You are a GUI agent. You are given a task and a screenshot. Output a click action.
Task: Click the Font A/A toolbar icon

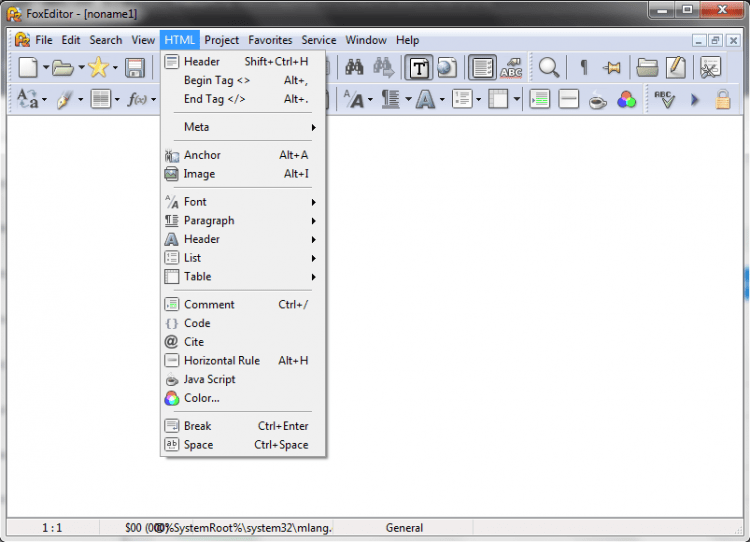pyautogui.click(x=353, y=100)
